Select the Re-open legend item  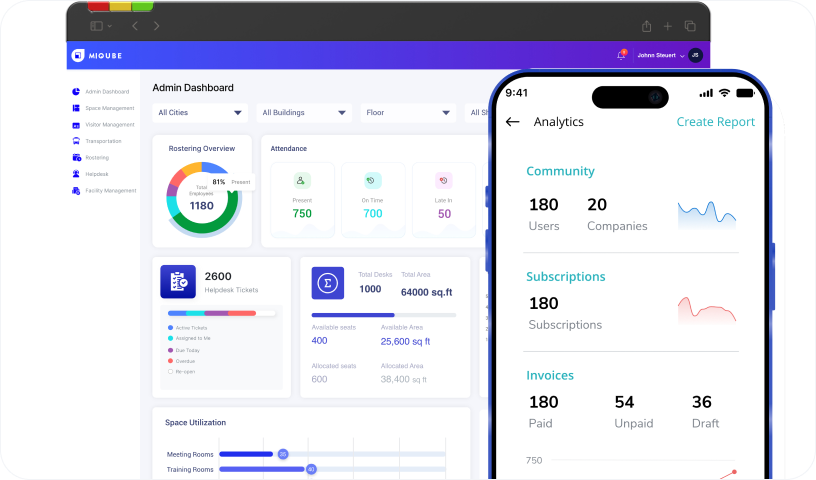[x=182, y=372]
